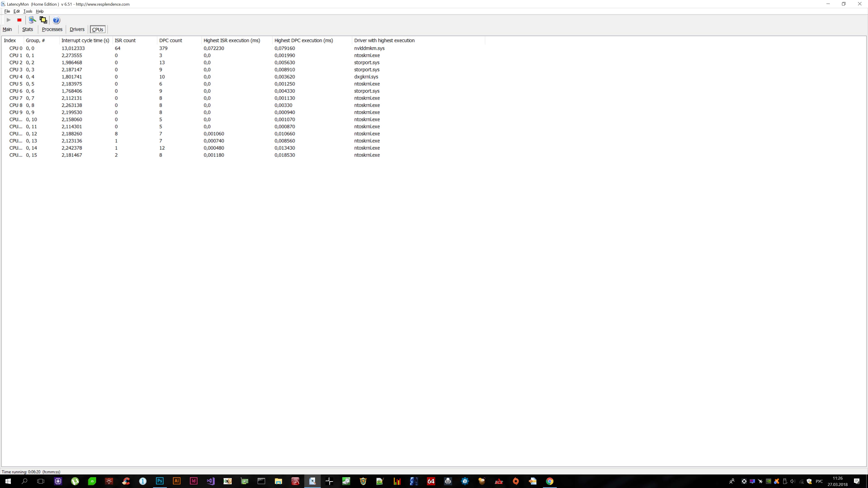Viewport: 868px width, 488px height.
Task: Open the Tools menu
Action: (28, 11)
